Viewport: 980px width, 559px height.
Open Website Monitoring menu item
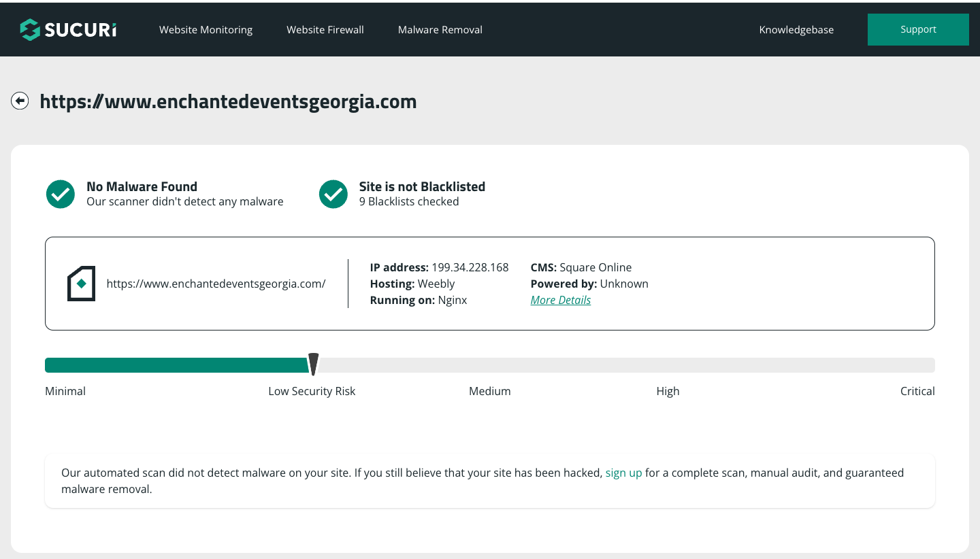206,29
